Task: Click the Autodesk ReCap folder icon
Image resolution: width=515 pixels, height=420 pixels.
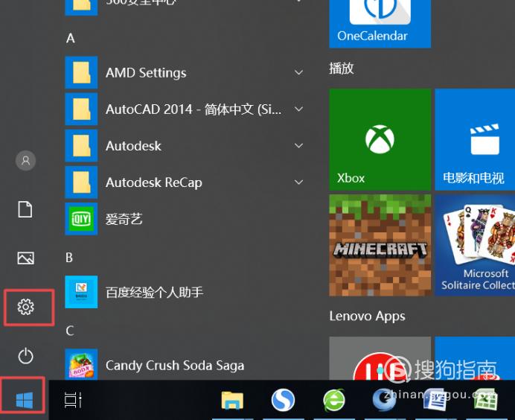Action: coord(81,182)
